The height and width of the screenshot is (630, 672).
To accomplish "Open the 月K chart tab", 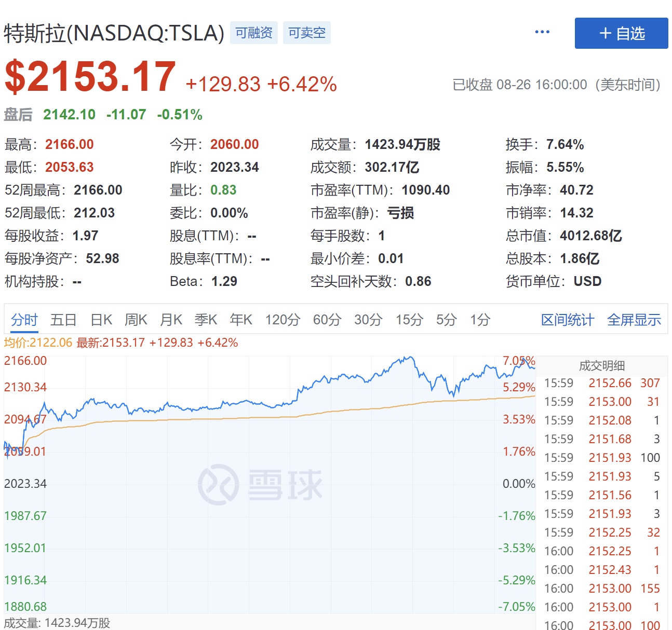I will pos(171,320).
